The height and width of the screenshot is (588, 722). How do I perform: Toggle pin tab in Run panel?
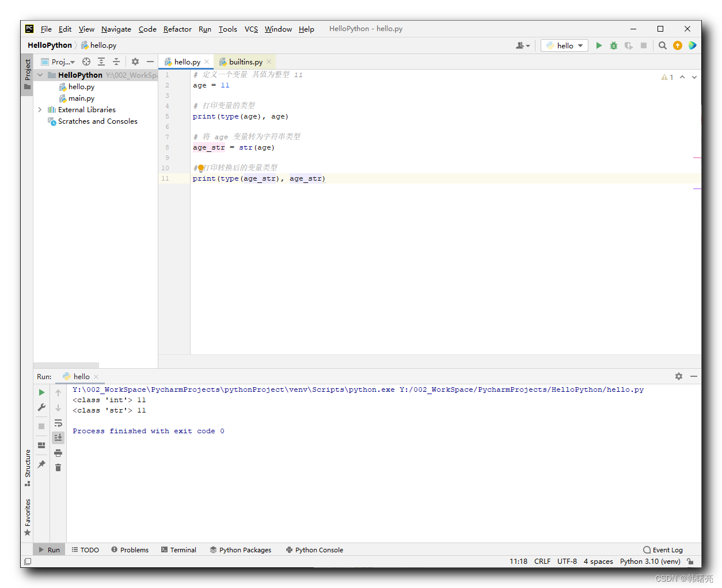41,464
